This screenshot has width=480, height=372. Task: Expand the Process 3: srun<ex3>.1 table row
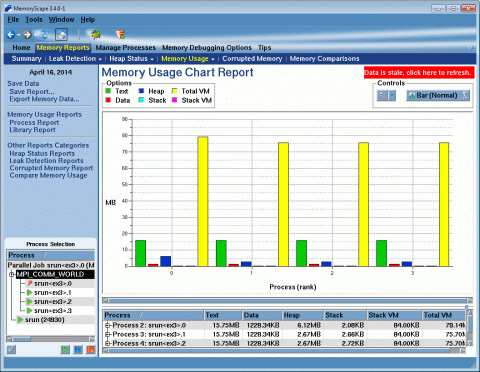coord(107,334)
